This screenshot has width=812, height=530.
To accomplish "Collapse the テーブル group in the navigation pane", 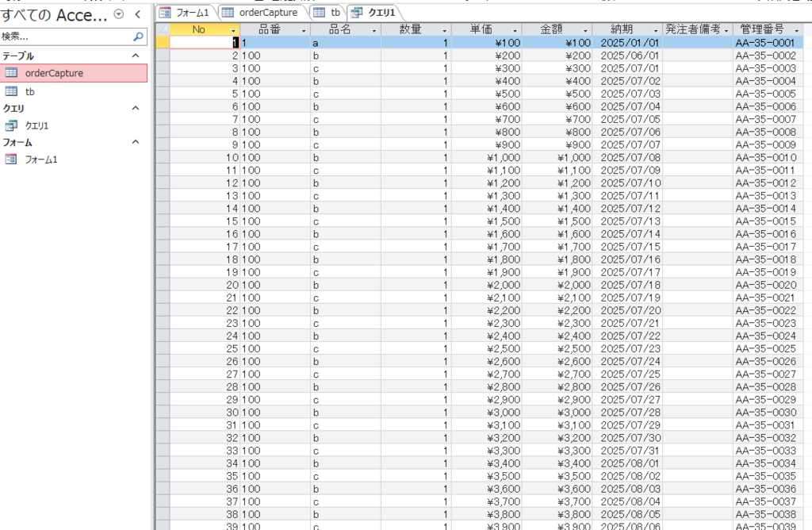I will click(x=135, y=56).
